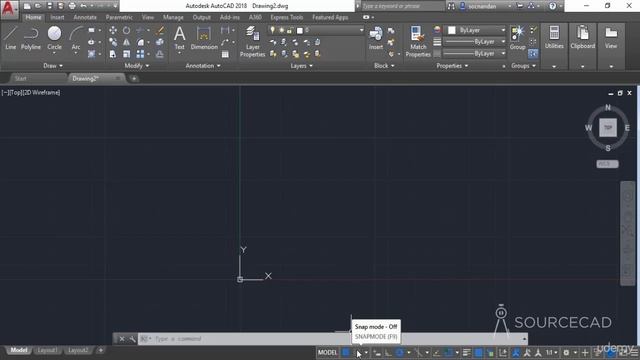
Task: Expand the Groups panel
Action: [x=523, y=66]
